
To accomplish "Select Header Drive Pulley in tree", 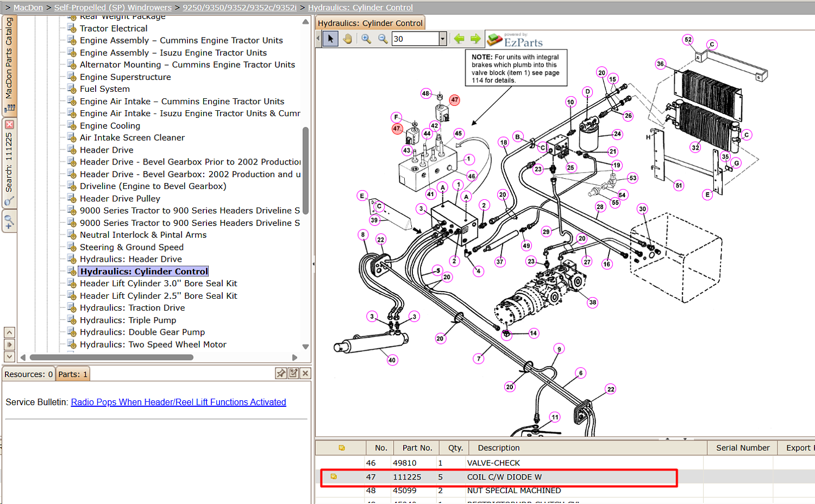I will pos(120,199).
